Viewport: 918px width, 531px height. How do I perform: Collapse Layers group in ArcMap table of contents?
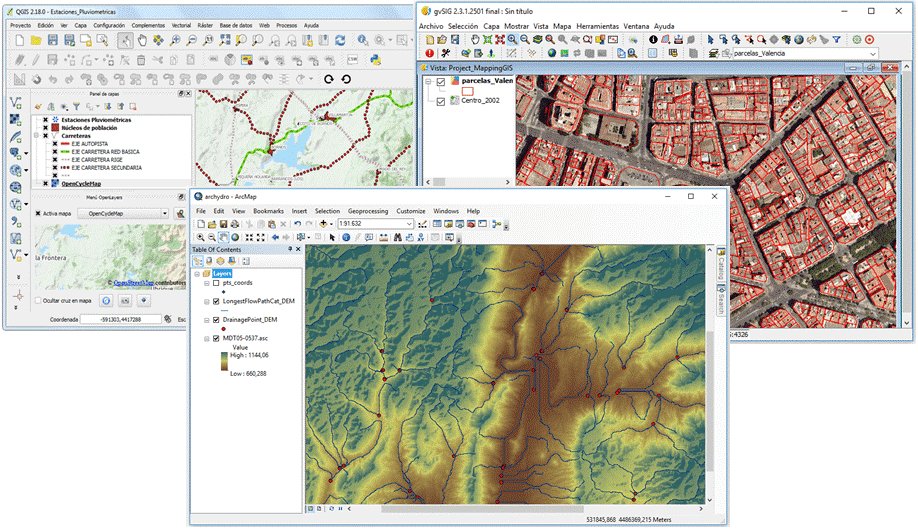tap(197, 274)
